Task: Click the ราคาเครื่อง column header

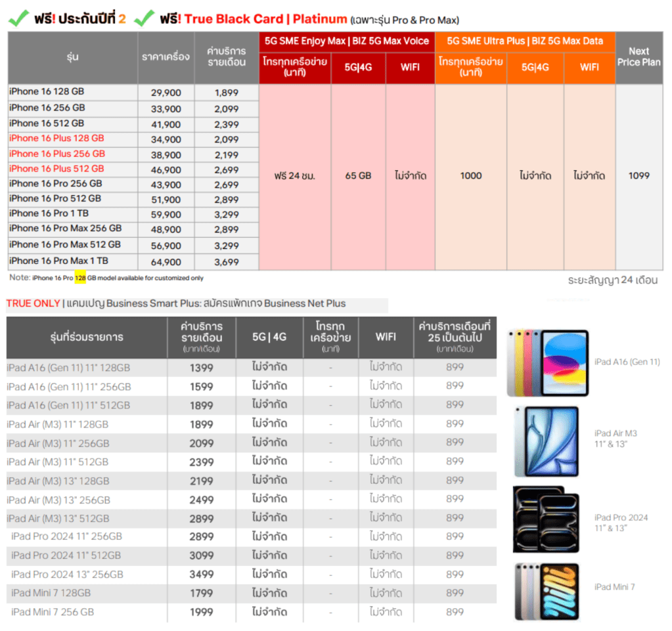Action: click(x=166, y=56)
